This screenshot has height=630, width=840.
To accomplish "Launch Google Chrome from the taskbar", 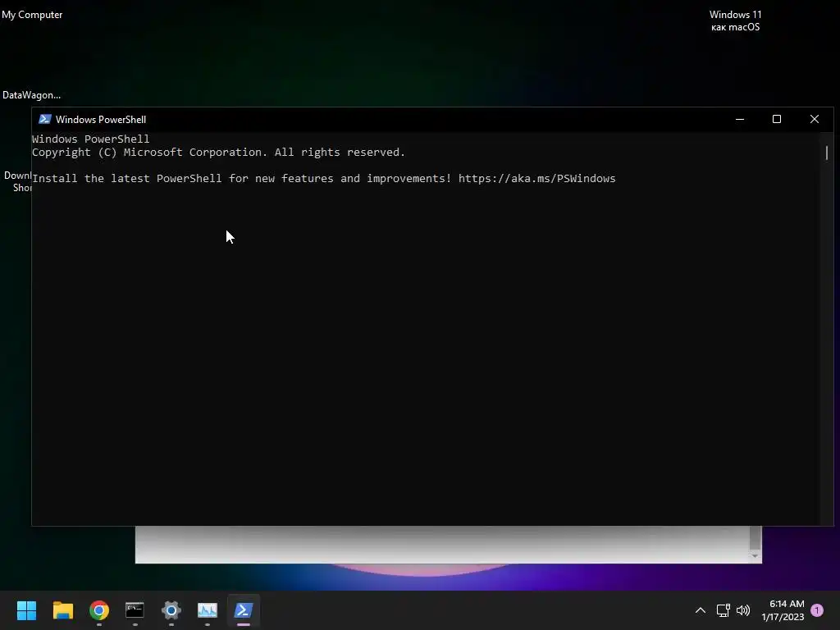I will point(99,610).
